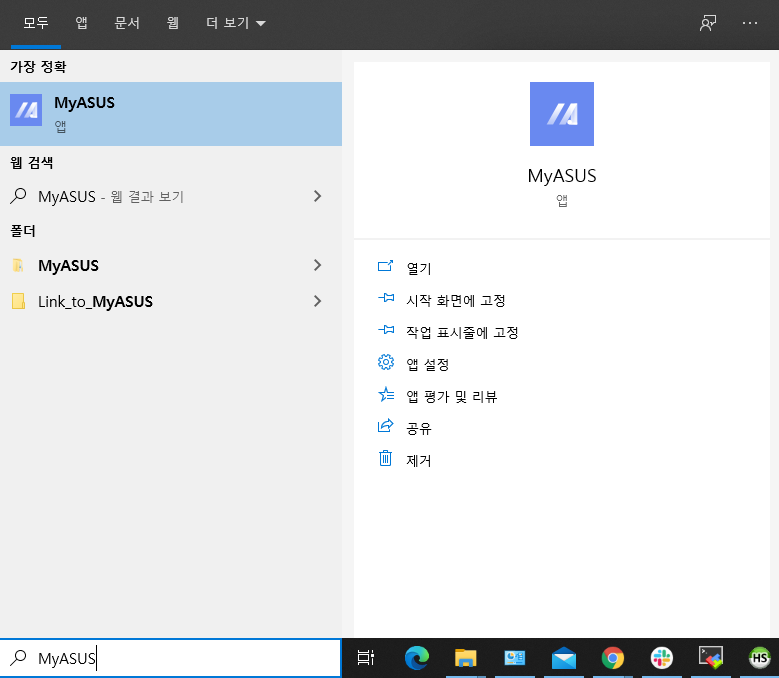Click the zipped folder icon of MyASUS
Image resolution: width=779 pixels, height=678 pixels.
tap(18, 265)
